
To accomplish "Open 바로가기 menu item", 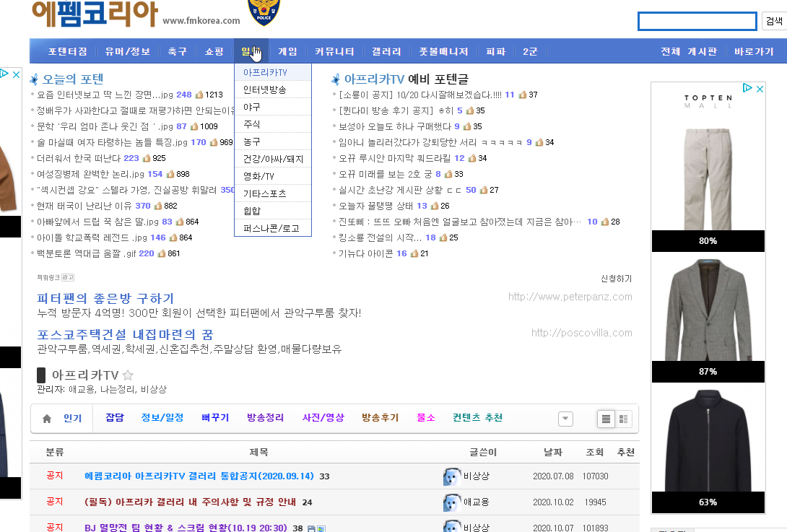I will click(754, 52).
